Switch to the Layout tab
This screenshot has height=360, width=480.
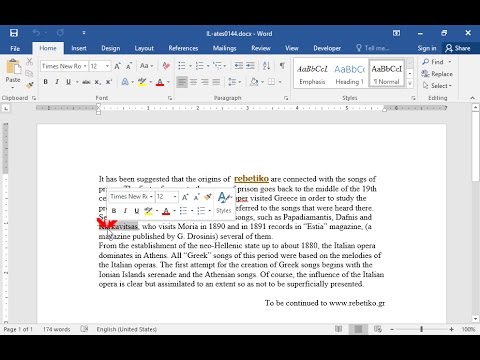point(144,48)
